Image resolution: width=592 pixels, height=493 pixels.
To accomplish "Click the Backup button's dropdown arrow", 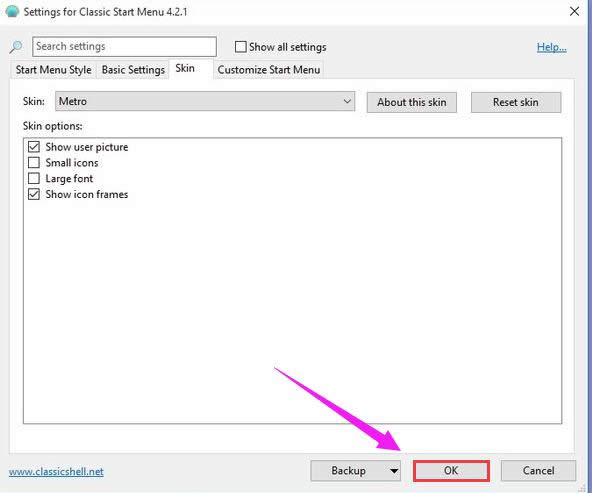I will 394,471.
